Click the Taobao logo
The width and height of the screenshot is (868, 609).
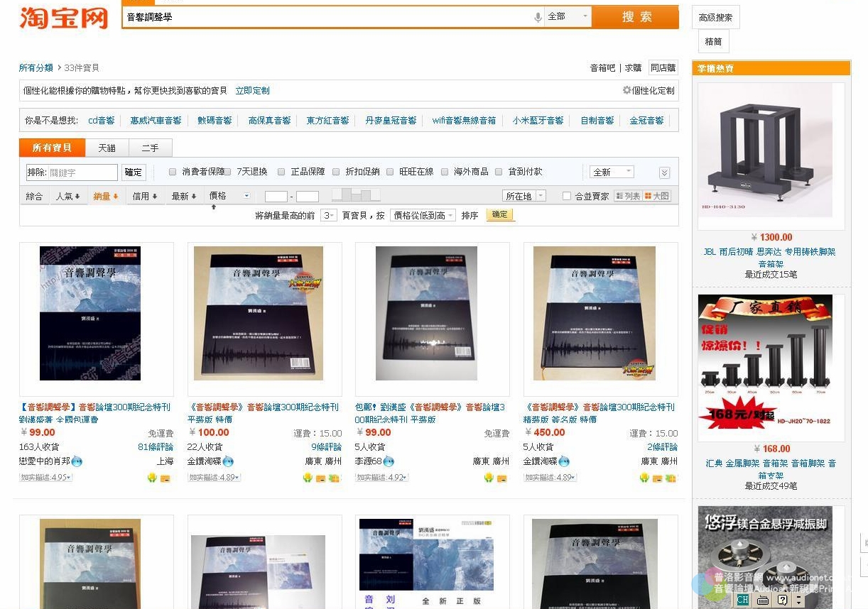point(64,18)
